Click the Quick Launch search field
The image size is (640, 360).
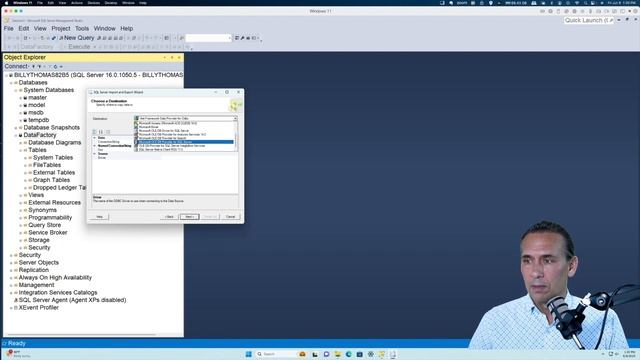tap(589, 20)
